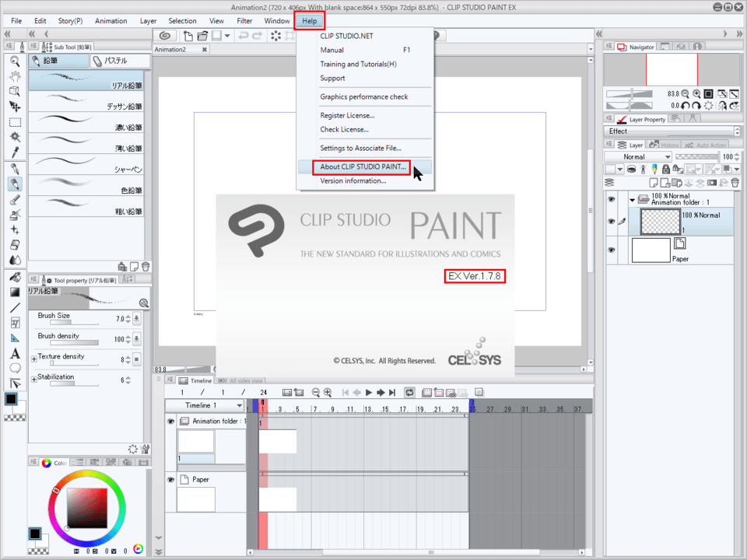Zoom out in Navigator panel
This screenshot has height=560, width=747.
click(x=685, y=94)
